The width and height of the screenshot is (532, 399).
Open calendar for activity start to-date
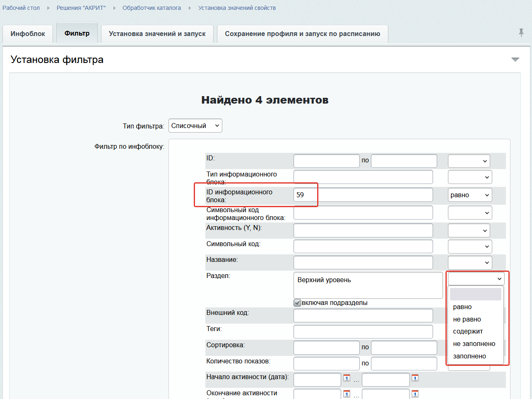coord(415,378)
